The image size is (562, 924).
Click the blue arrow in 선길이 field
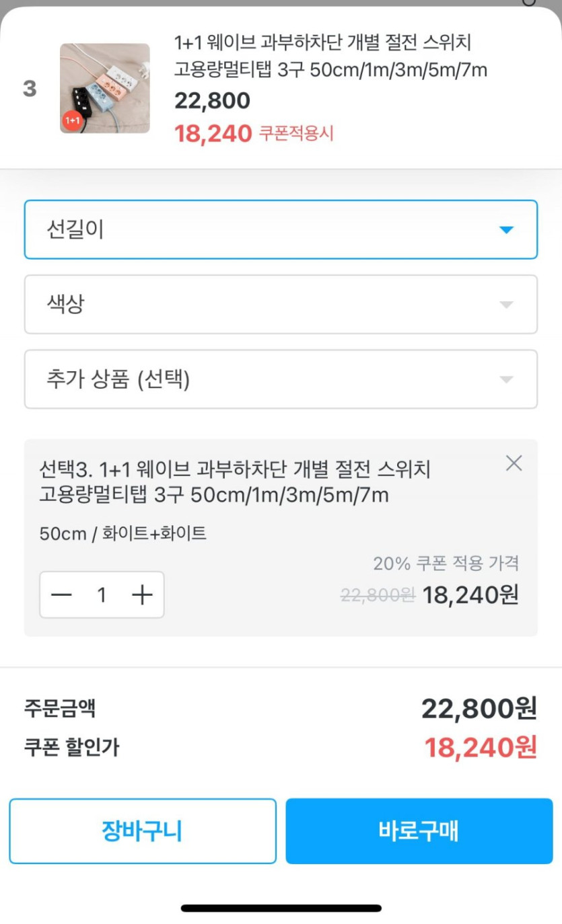(x=506, y=230)
